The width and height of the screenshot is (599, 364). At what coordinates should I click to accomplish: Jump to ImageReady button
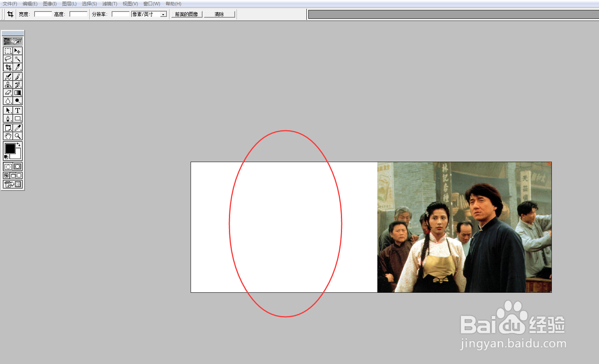13,184
